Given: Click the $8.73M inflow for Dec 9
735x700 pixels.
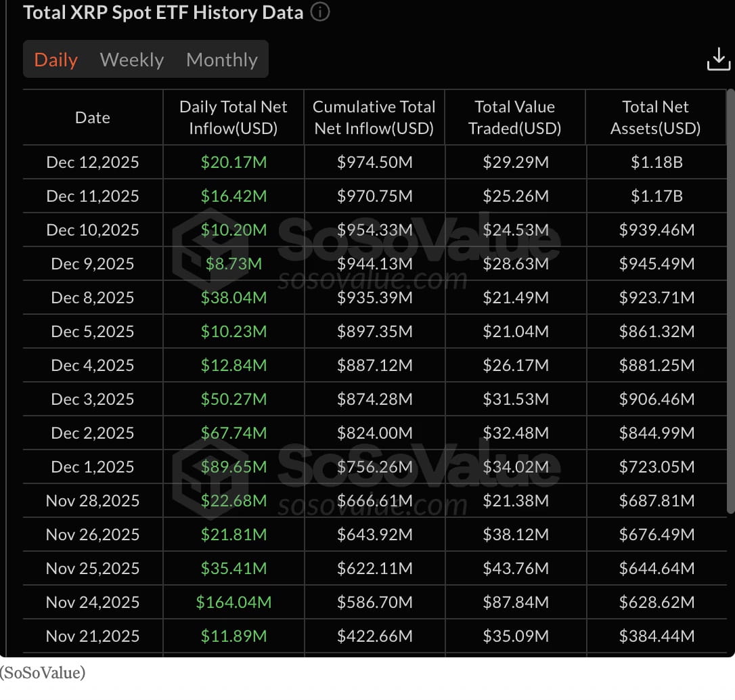Looking at the screenshot, I should [233, 263].
